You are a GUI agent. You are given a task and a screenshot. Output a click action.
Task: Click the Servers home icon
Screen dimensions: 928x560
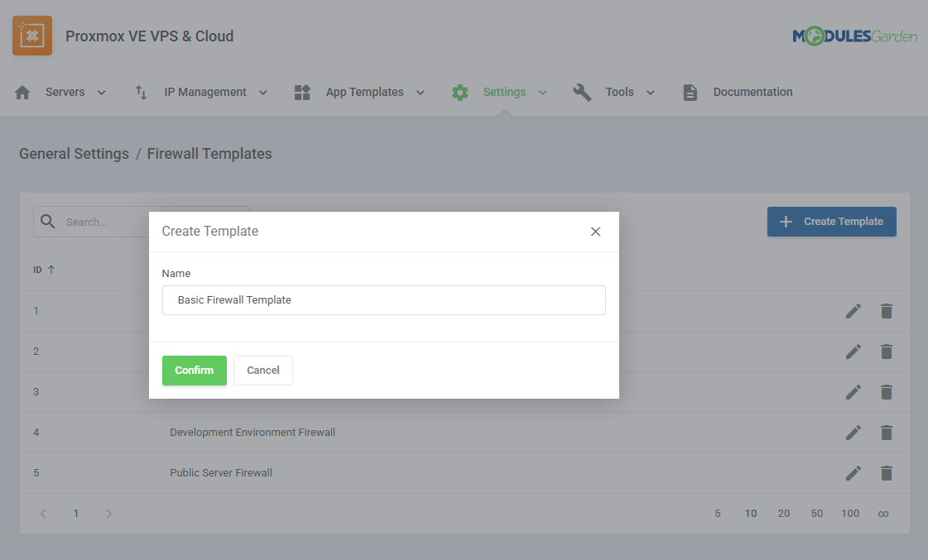click(x=23, y=93)
